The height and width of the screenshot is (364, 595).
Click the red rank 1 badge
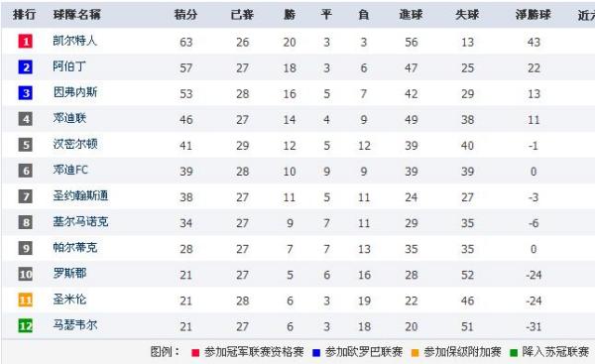(26, 41)
